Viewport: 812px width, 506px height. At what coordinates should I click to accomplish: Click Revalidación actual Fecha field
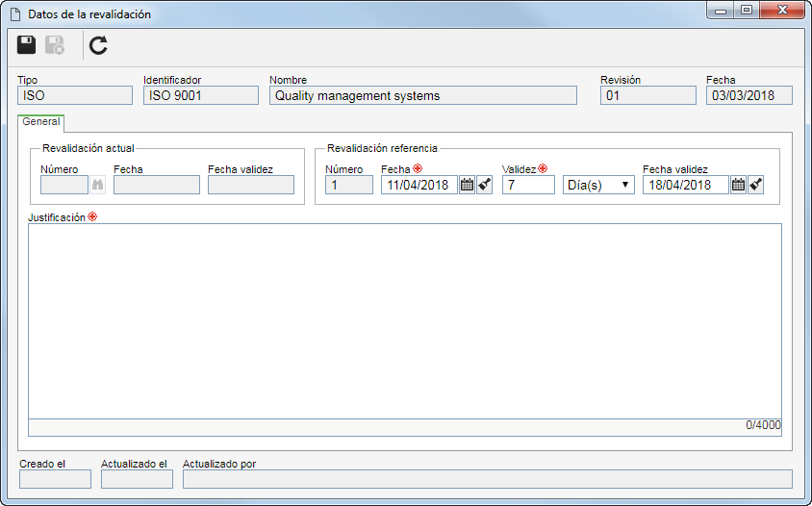(157, 185)
